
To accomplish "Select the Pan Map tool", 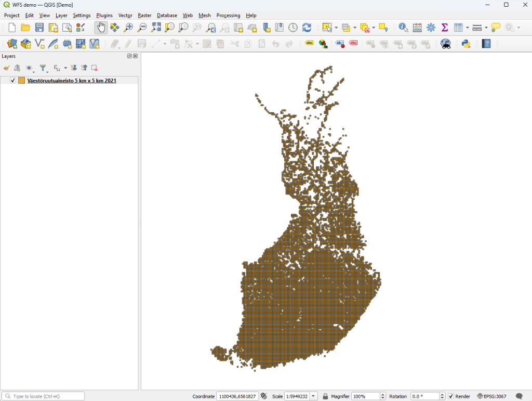I will click(101, 28).
